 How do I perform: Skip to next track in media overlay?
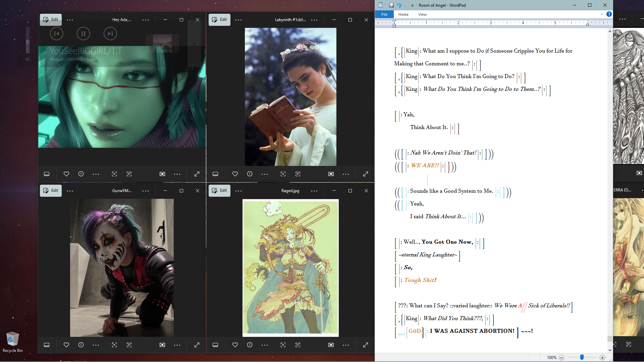pos(110,34)
